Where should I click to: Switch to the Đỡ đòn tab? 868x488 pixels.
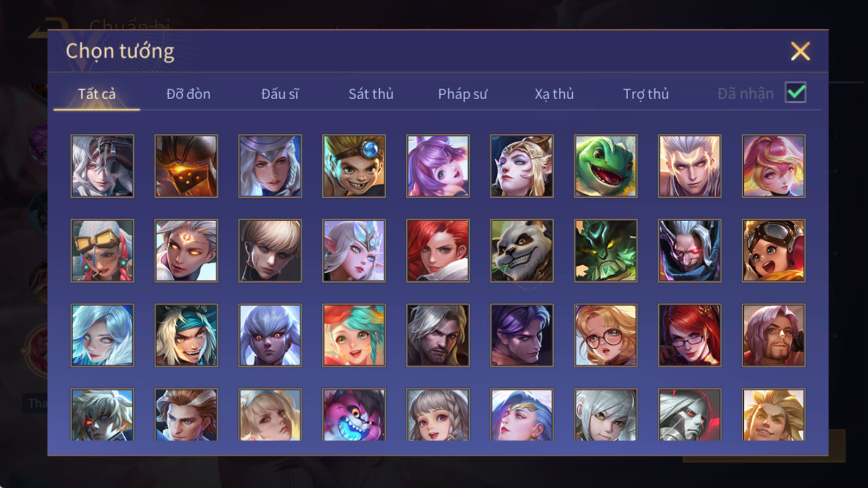188,94
